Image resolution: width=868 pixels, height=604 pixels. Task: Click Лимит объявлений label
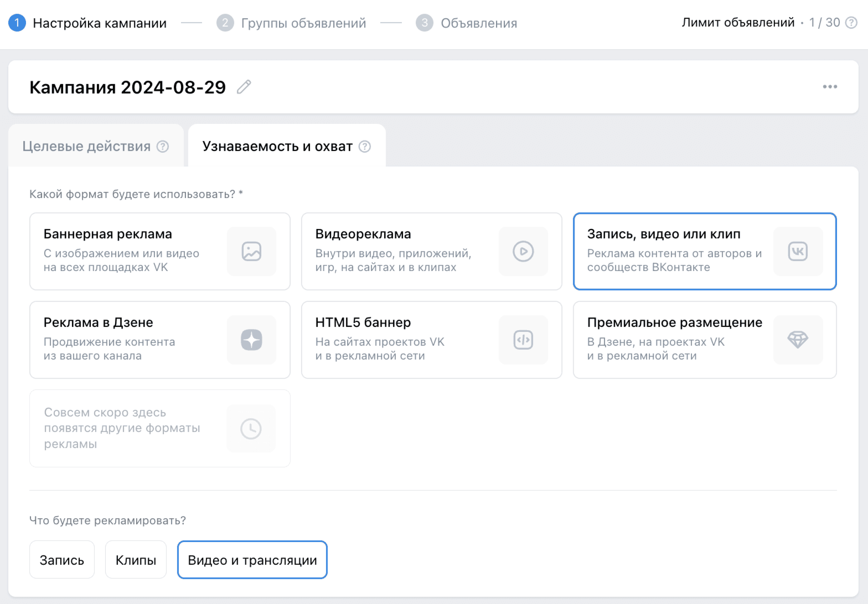coord(738,23)
